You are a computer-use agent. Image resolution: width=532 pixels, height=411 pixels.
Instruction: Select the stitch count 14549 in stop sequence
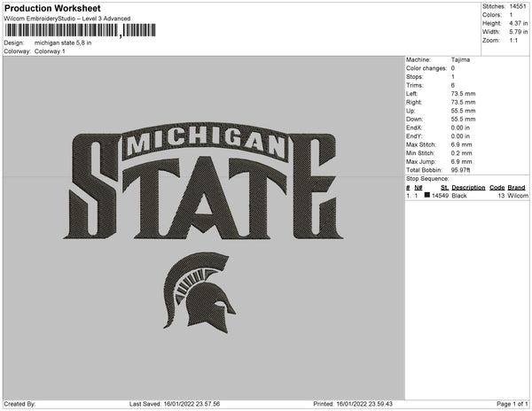(440, 196)
